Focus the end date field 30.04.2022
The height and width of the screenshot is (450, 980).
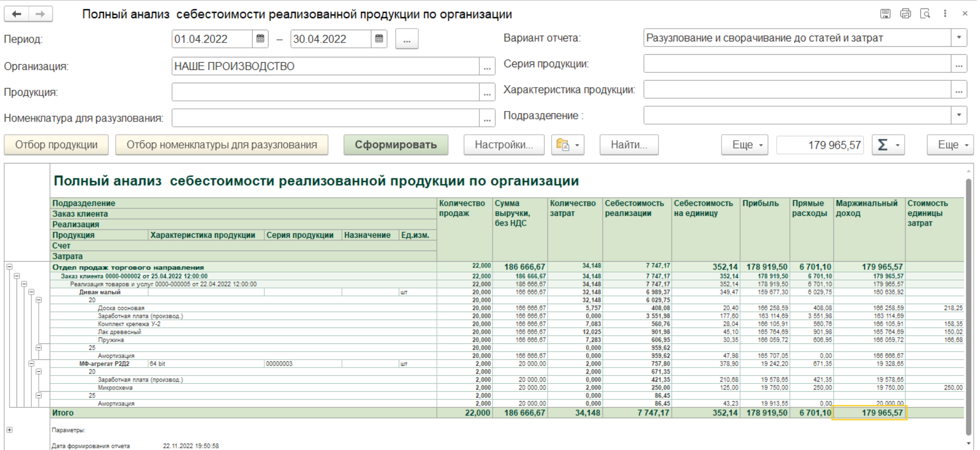click(x=331, y=39)
